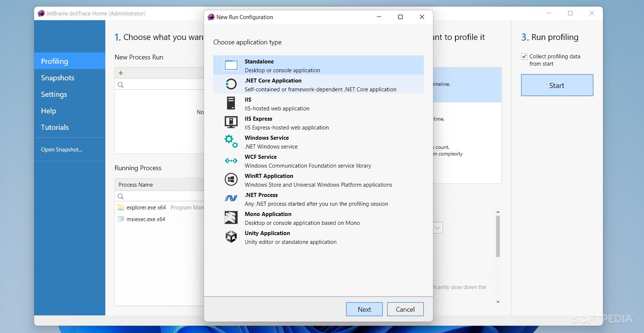644x333 pixels.
Task: Click the search icon under Process Name
Action: click(120, 196)
